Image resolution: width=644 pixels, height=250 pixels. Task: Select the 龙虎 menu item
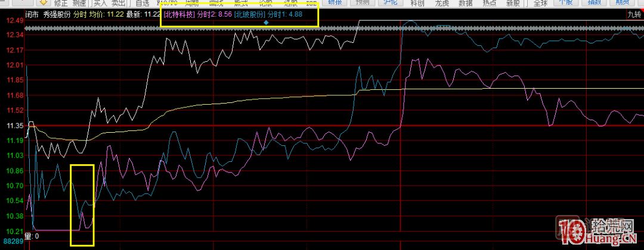tap(441, 2)
